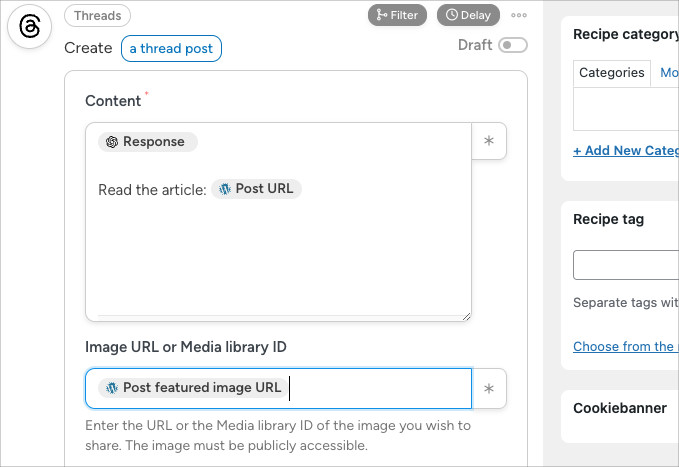Select the Post URL token
The image size is (679, 467).
pos(256,188)
